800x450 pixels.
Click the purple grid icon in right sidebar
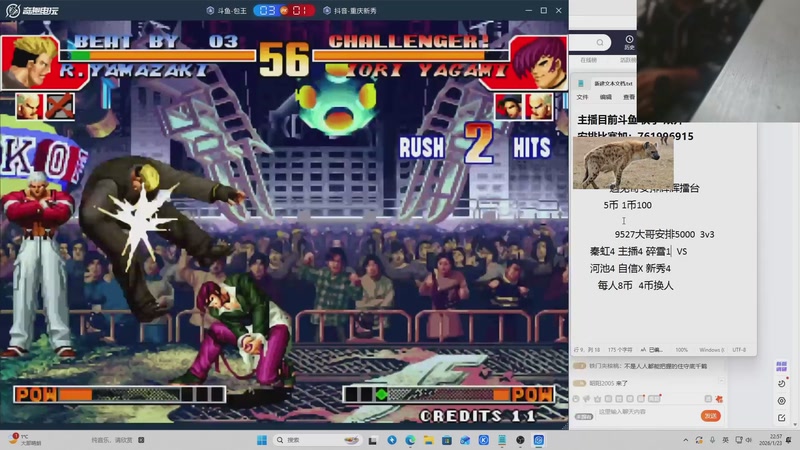coord(781,366)
